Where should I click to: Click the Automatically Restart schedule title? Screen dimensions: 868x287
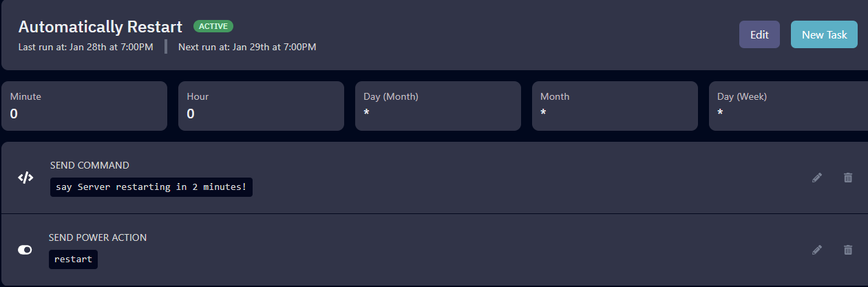100,27
